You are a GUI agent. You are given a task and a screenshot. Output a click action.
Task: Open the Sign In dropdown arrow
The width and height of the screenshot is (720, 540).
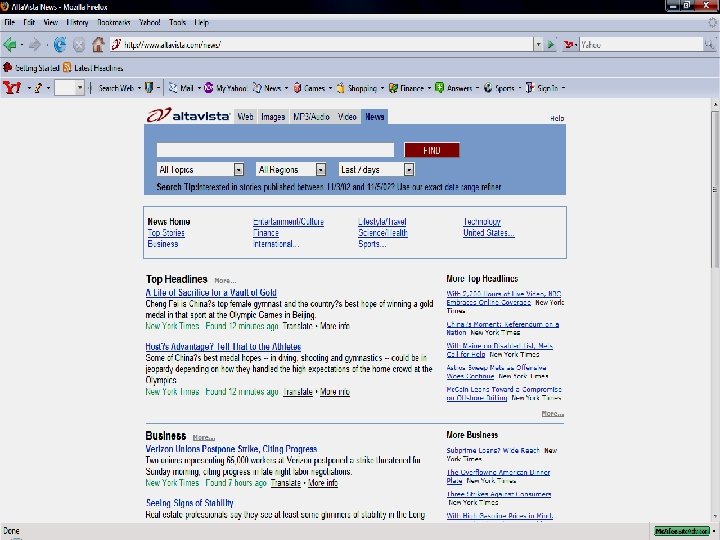point(563,88)
